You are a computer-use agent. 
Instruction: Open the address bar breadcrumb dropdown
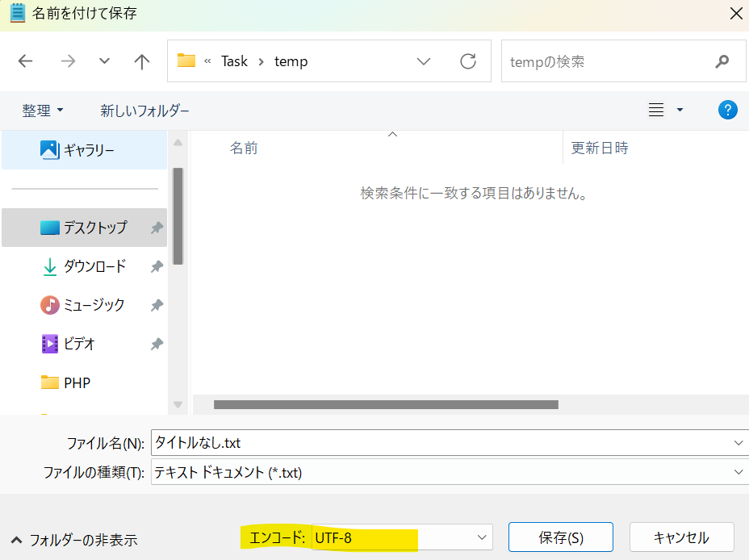click(x=424, y=61)
